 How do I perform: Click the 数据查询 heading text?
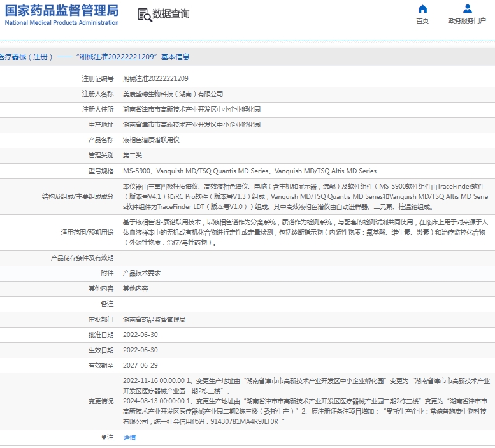click(171, 14)
